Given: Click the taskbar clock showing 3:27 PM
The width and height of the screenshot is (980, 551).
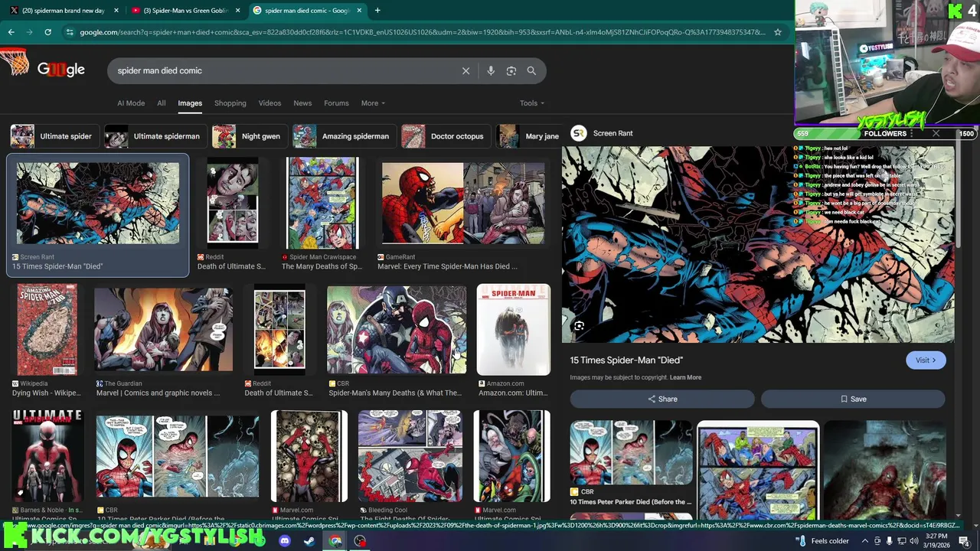Looking at the screenshot, I should (936, 541).
